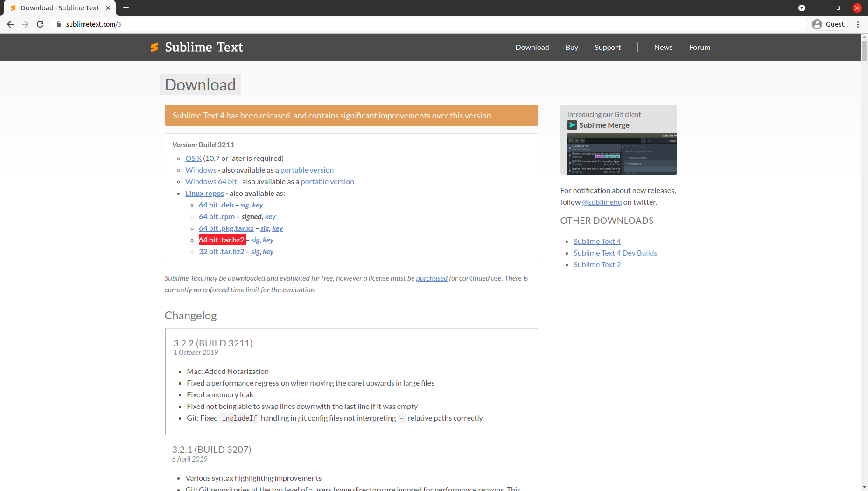Click the browser back arrow

[x=10, y=24]
